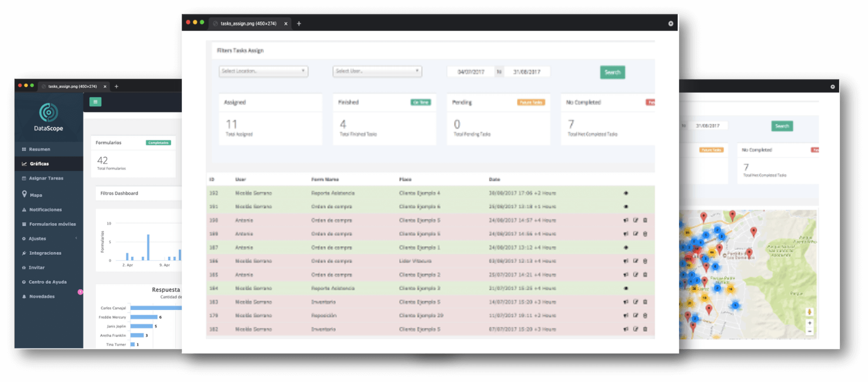Open the Select Location dropdown
This screenshot has height=382, width=868.
[x=263, y=71]
